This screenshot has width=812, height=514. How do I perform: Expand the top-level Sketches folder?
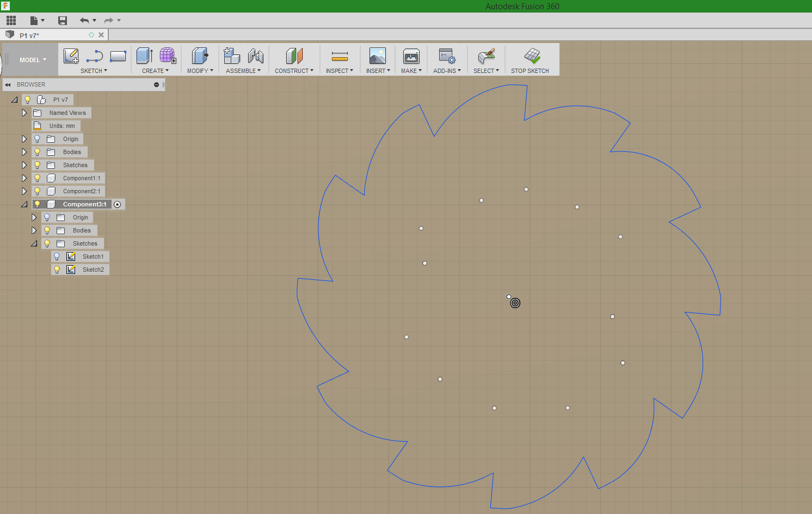click(x=24, y=165)
